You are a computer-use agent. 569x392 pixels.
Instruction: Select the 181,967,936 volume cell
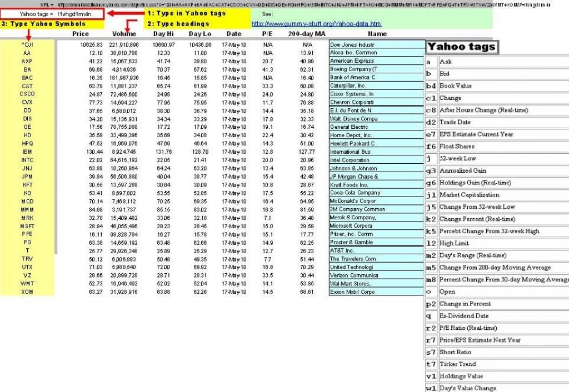tap(124, 78)
